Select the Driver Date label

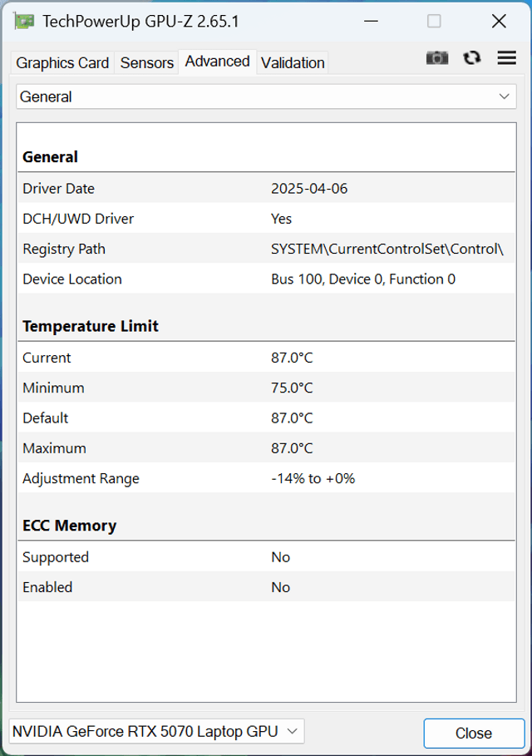[58, 189]
